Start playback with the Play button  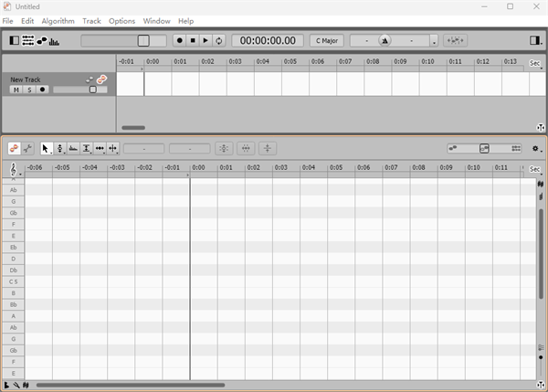click(x=205, y=40)
